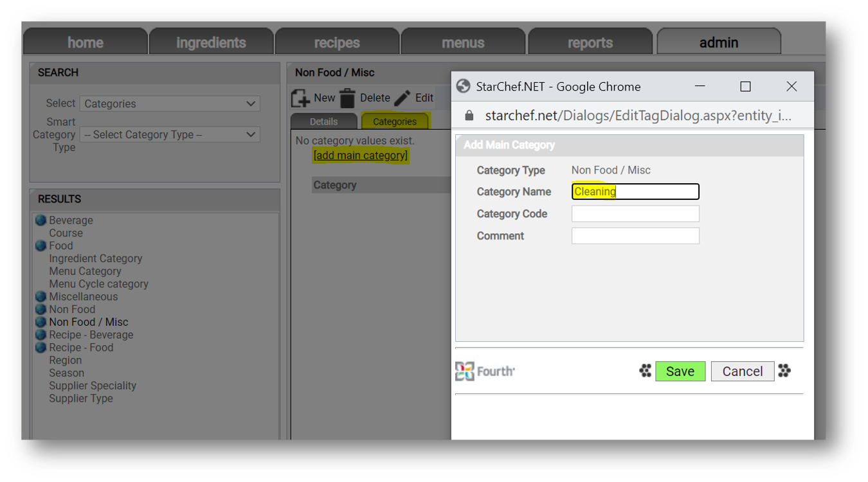
Task: Select Non Food / Misc result
Action: pyautogui.click(x=89, y=322)
